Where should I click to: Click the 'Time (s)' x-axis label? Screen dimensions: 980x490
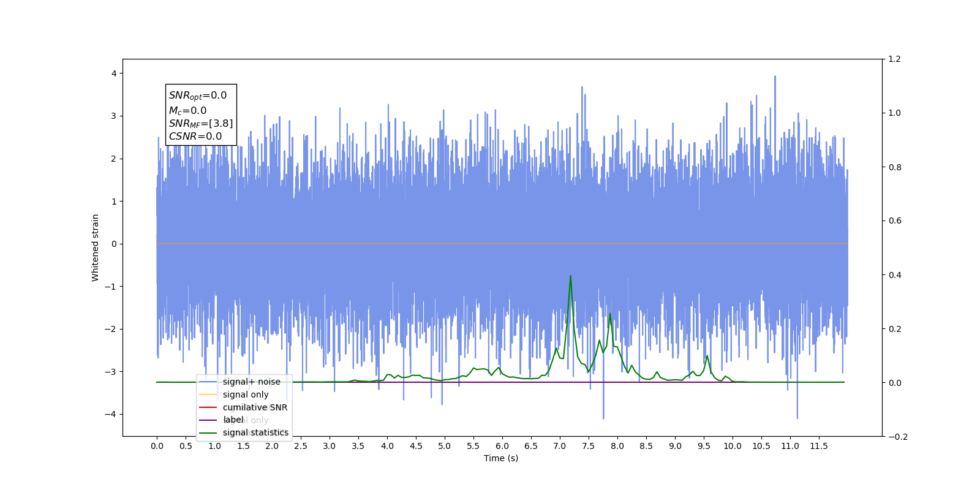[501, 458]
